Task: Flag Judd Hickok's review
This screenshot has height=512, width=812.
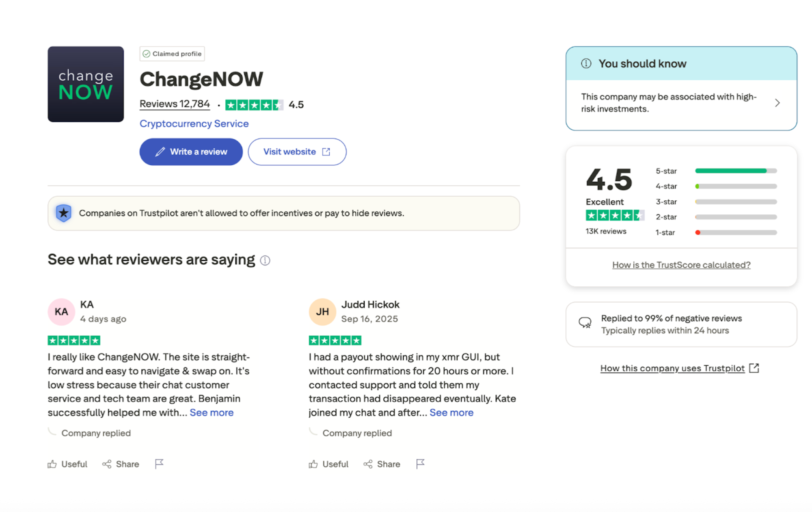Action: coord(420,464)
